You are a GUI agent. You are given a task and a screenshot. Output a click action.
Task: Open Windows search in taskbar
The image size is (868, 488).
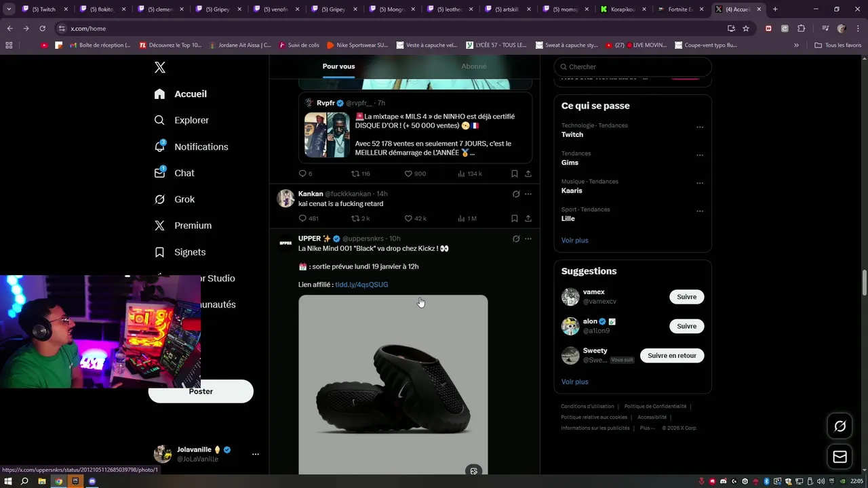click(x=24, y=481)
